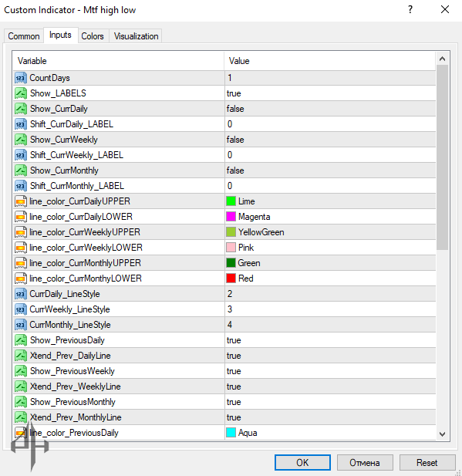The height and width of the screenshot is (476, 462).
Task: Click the color icon beside line_color_CurrDailyUPPER
Action: [x=21, y=201]
